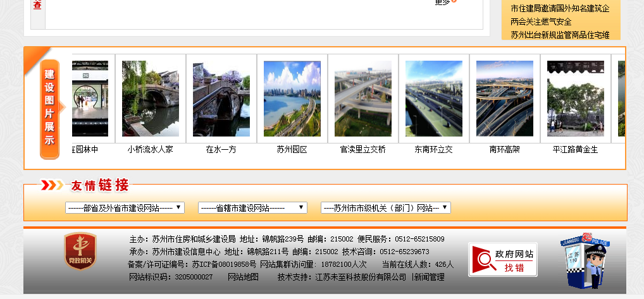Image resolution: width=644 pixels, height=299 pixels.
Task: Open the 两会关注燃气安全 news headline
Action: click(x=541, y=21)
